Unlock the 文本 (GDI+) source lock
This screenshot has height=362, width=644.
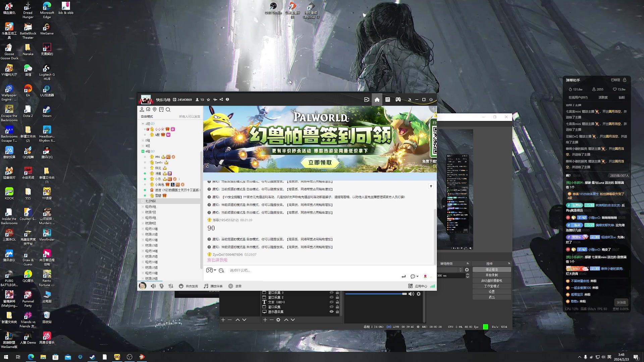coord(337,302)
